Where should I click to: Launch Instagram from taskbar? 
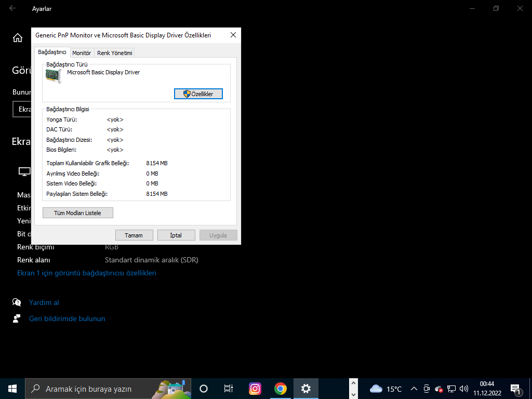(255, 389)
